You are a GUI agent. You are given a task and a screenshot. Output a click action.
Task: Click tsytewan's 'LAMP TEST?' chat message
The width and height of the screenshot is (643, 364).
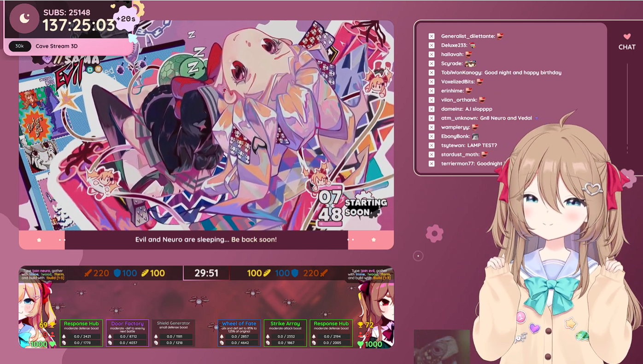pos(482,145)
